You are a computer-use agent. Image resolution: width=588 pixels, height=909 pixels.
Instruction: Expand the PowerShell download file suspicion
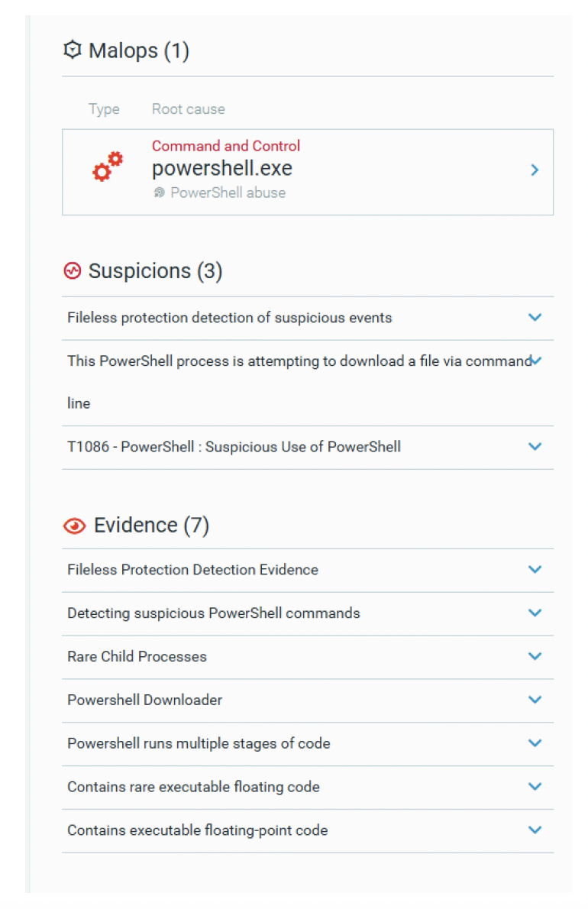point(536,361)
